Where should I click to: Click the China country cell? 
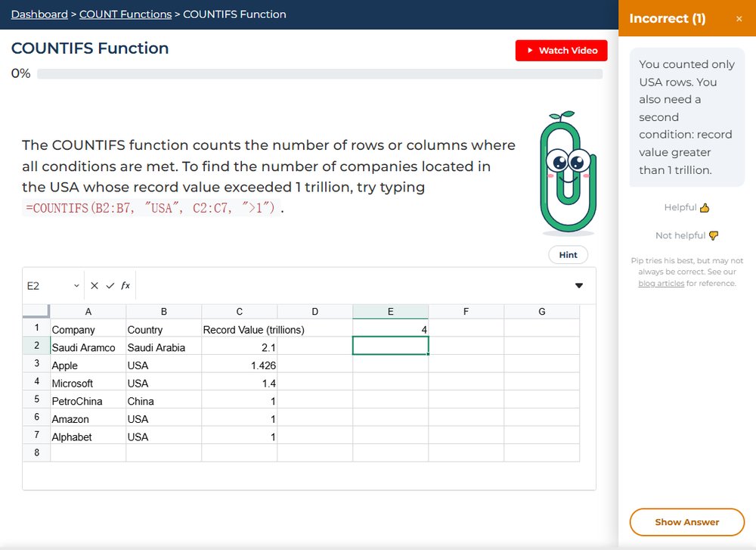(164, 399)
